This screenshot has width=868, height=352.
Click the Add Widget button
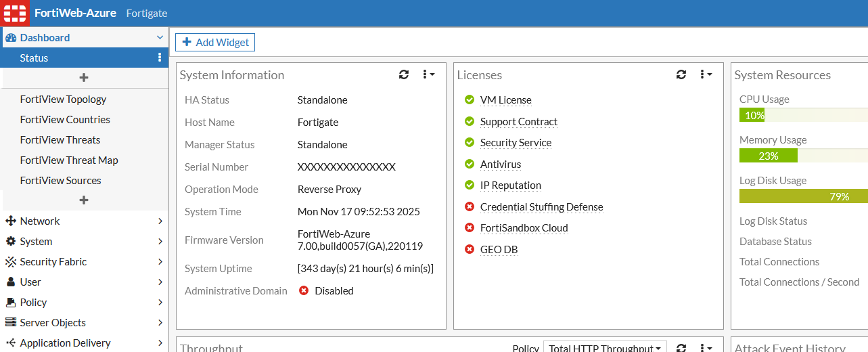(x=215, y=42)
